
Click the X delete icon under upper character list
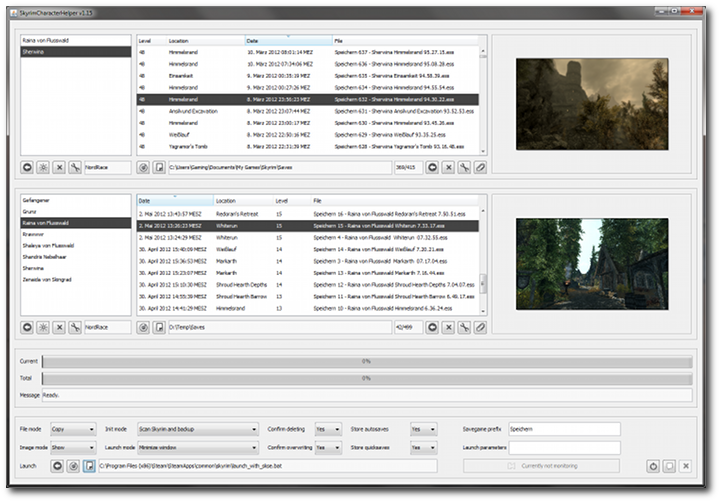59,167
